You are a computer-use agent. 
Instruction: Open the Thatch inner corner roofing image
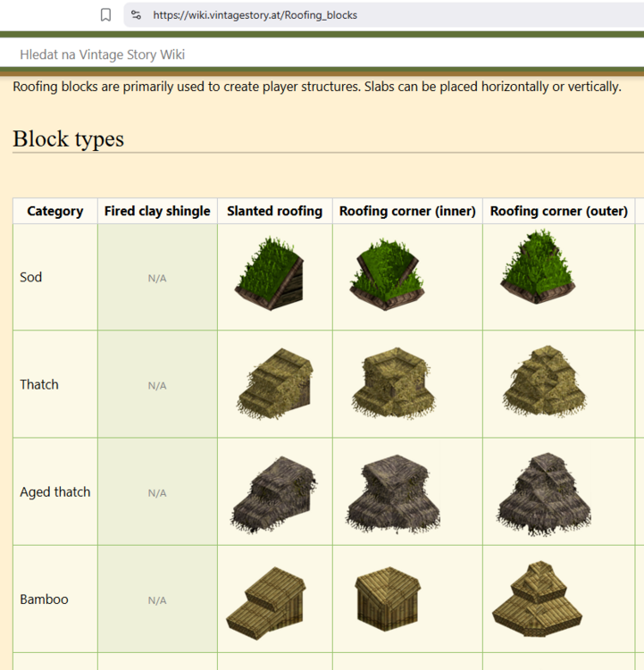coord(391,384)
